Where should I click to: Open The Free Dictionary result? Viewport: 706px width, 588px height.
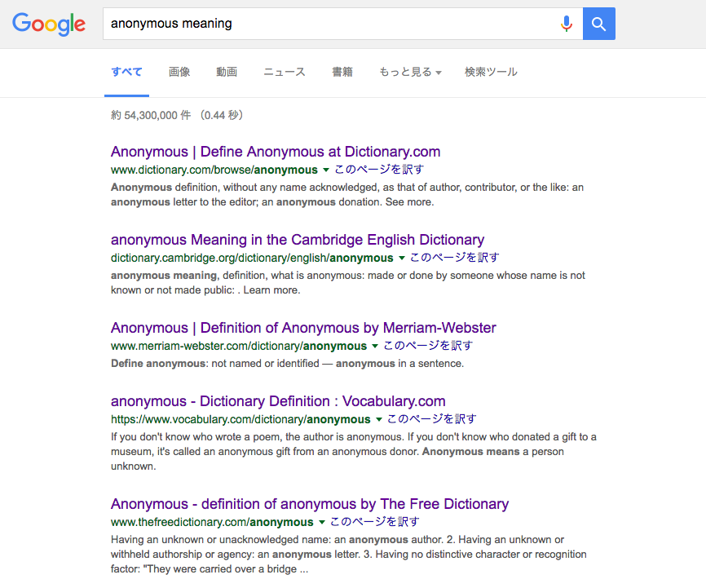point(310,504)
